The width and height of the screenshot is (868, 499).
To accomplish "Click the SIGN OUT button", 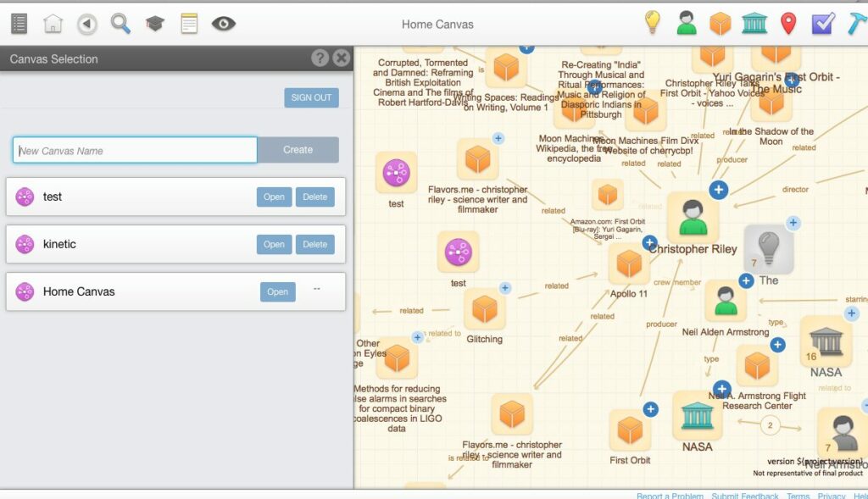I will [x=312, y=98].
